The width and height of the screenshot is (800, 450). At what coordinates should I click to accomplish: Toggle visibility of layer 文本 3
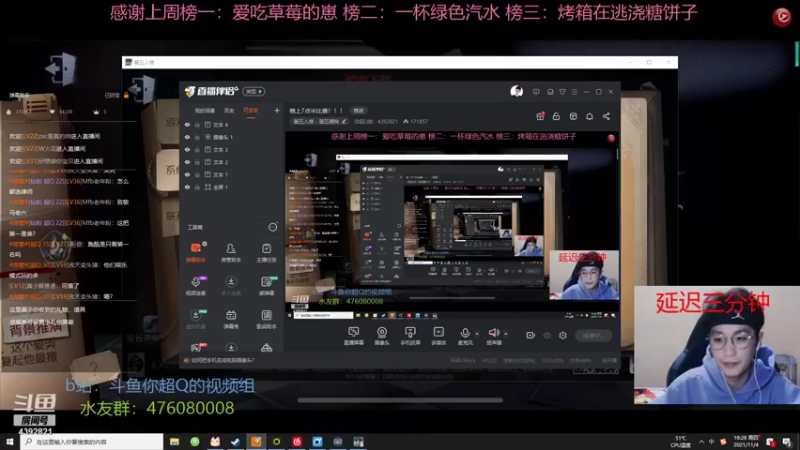[x=187, y=149]
